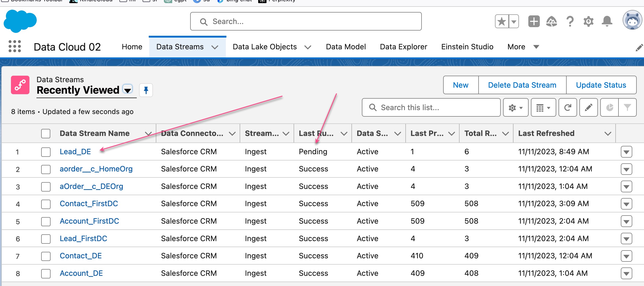Sort by the Total R... column header
Screen dimensions: 644x286
pos(480,133)
